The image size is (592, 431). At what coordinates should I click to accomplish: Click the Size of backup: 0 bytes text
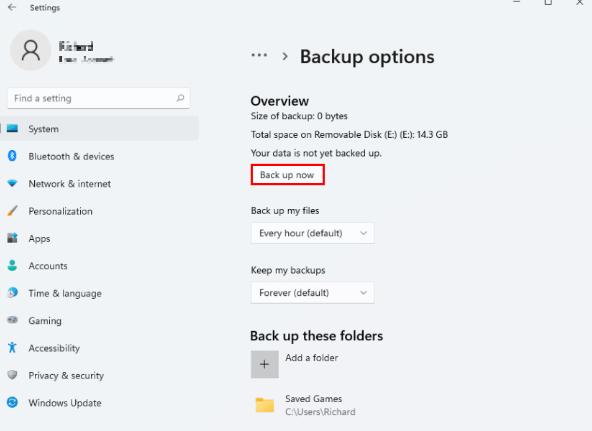(x=299, y=116)
